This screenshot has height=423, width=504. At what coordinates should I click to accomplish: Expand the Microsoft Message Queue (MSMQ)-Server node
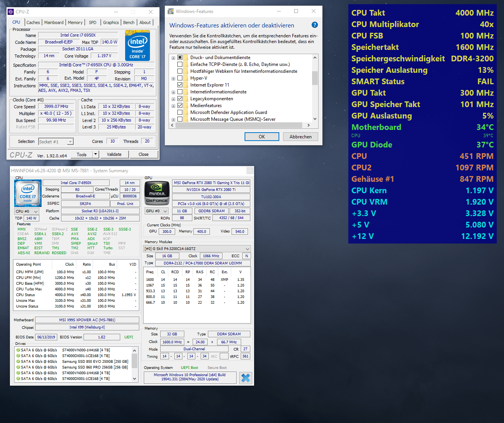[x=173, y=120]
